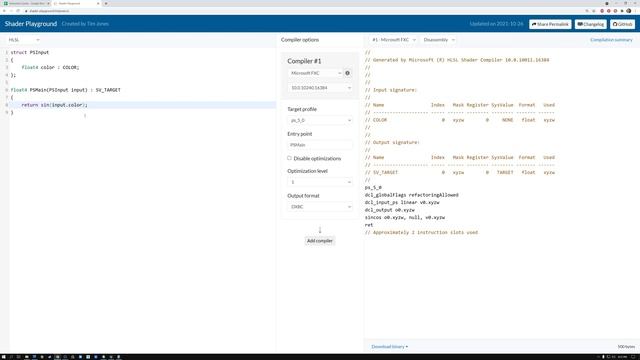
Task: Open the Disassembly output type dropdown
Action: pos(439,40)
